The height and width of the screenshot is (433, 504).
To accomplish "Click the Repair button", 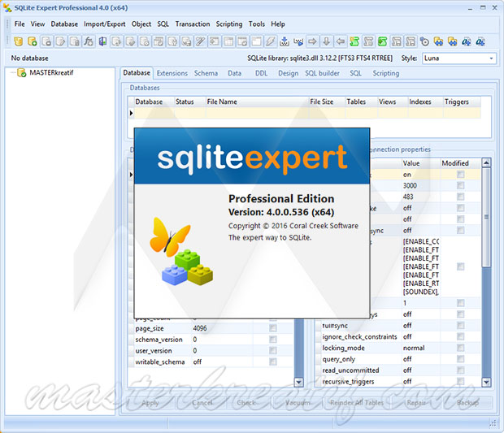I will (416, 403).
